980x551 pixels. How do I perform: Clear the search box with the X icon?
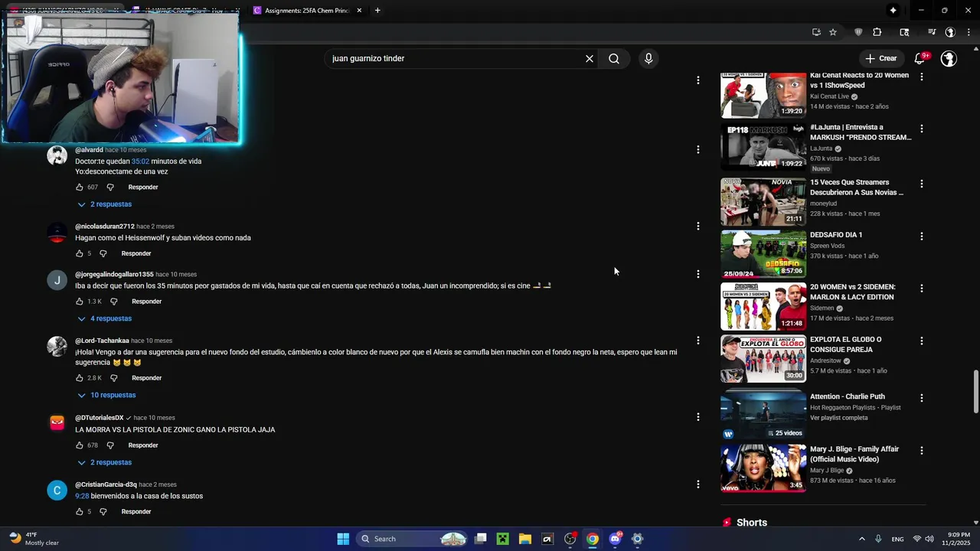tap(590, 58)
